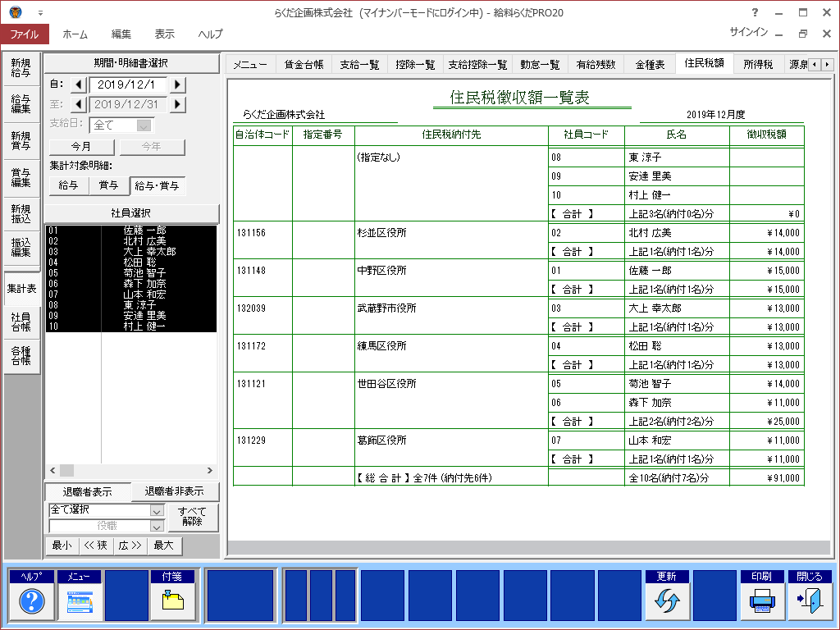Open 振込編集 in left sidebar

(x=21, y=248)
